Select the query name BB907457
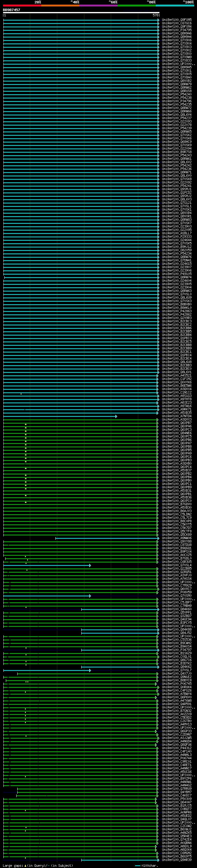197x868 pixels. pyautogui.click(x=11, y=10)
